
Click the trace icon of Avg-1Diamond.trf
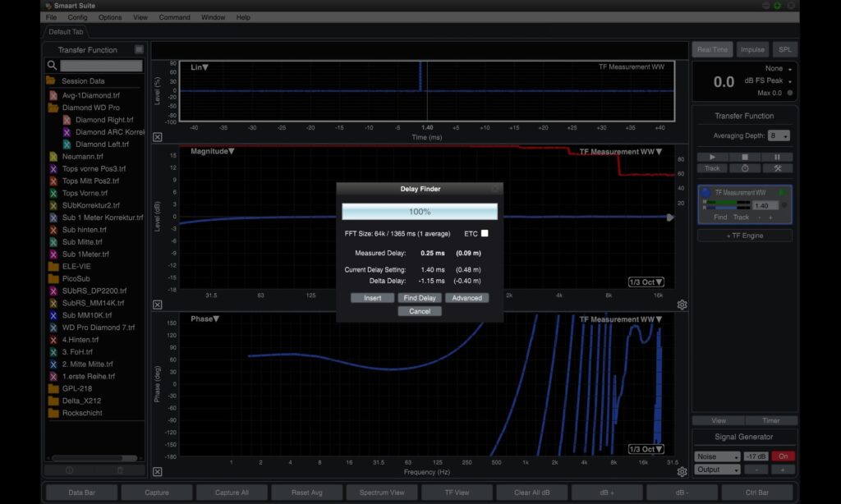coord(53,95)
